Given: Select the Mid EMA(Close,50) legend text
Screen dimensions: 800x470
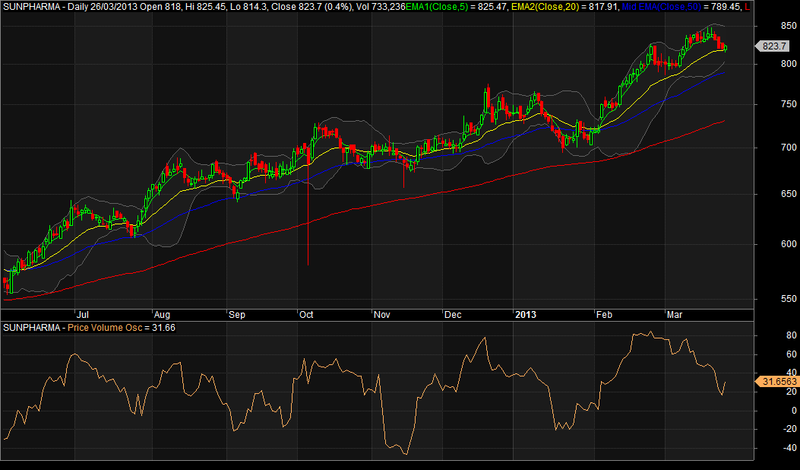Looking at the screenshot, I should coord(661,7).
